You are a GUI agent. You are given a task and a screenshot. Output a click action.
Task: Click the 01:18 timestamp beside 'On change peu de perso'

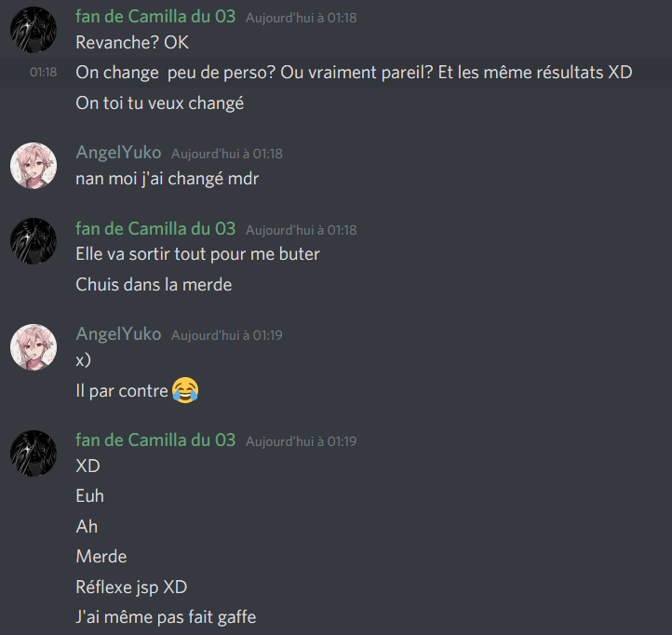(x=44, y=72)
